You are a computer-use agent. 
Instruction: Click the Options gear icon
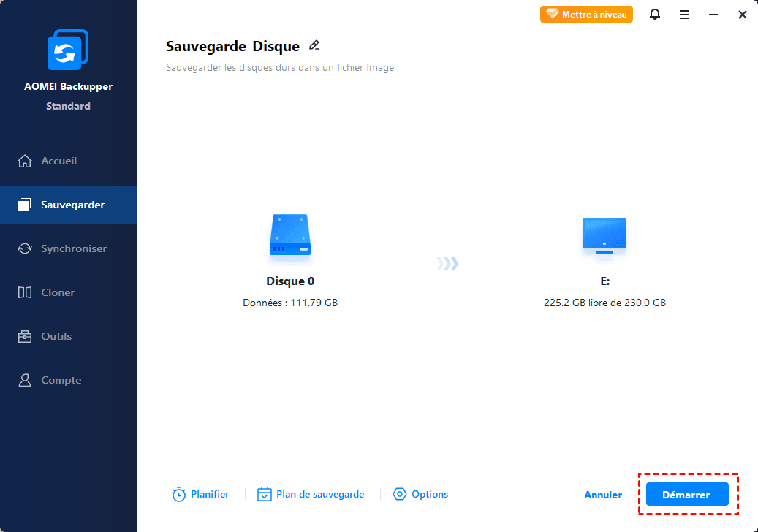coord(400,494)
